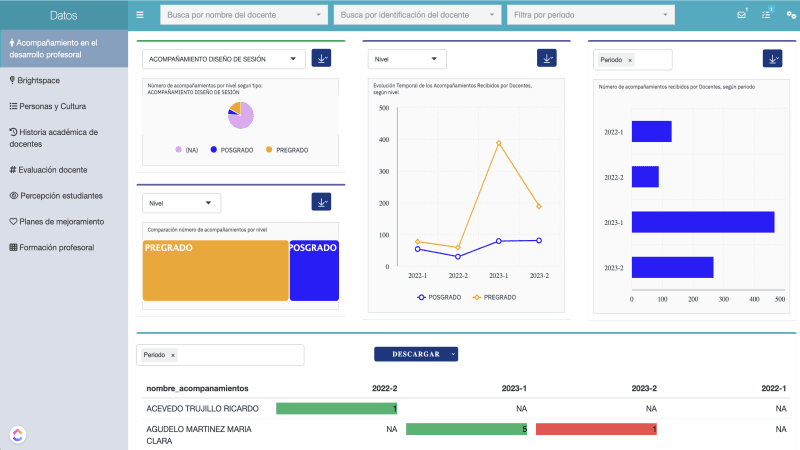Viewport: 800px width, 450px height.
Task: Click the 2023-1 bar in bar chart
Action: pos(703,222)
